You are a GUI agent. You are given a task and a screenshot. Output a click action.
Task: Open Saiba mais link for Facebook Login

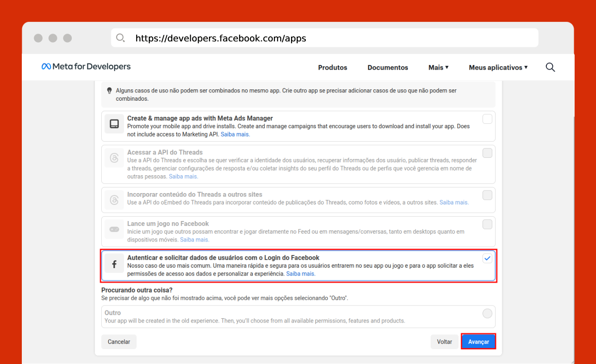click(x=301, y=274)
